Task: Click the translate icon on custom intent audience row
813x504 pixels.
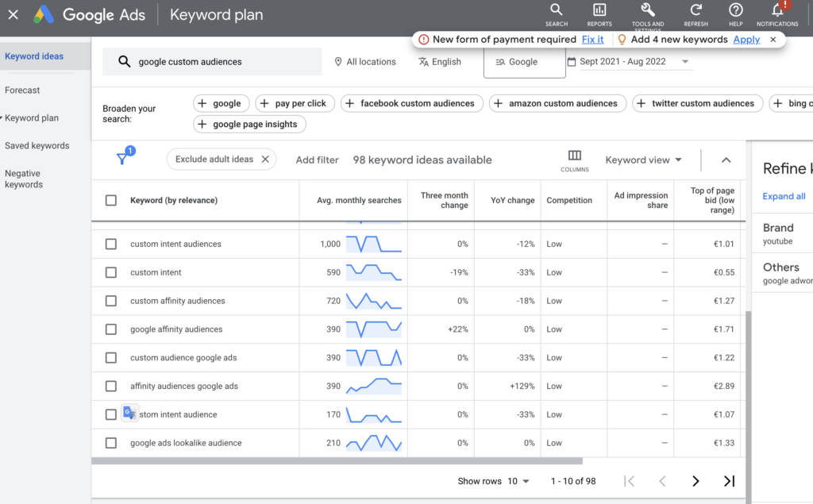Action: point(129,411)
